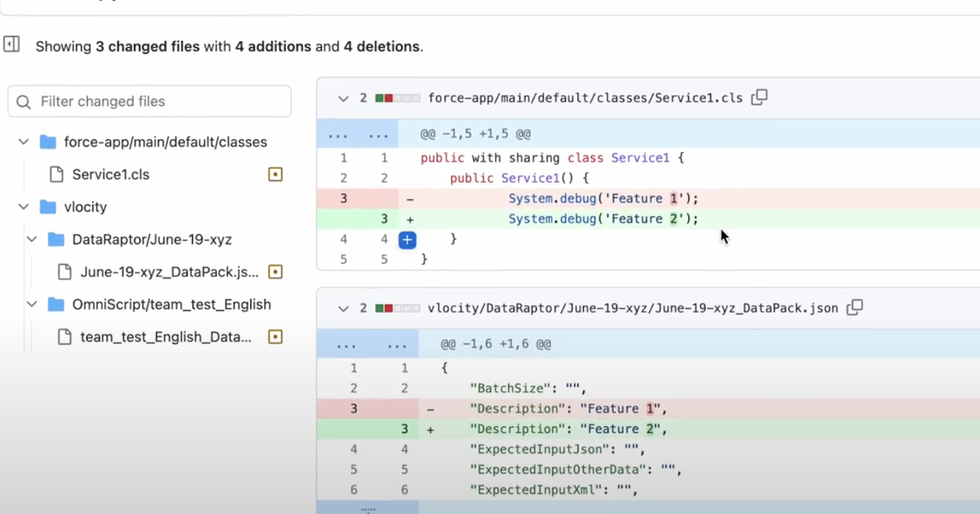Collapse the vlocity folder in tree

[x=24, y=207]
